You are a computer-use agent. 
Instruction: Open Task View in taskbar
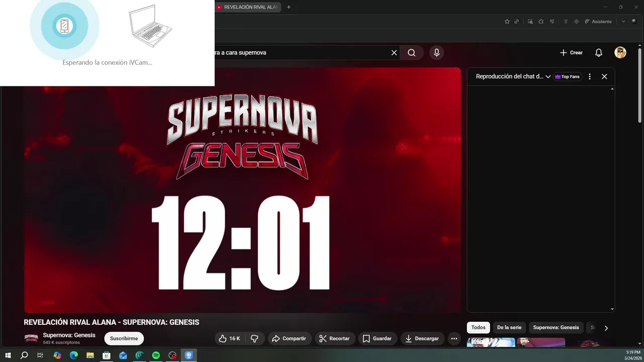coord(40,355)
